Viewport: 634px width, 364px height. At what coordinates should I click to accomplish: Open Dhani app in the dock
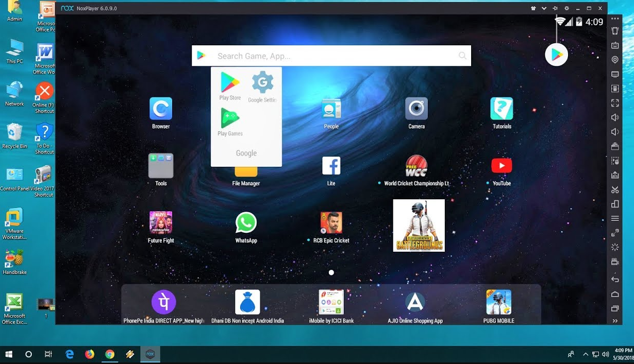[x=247, y=306]
